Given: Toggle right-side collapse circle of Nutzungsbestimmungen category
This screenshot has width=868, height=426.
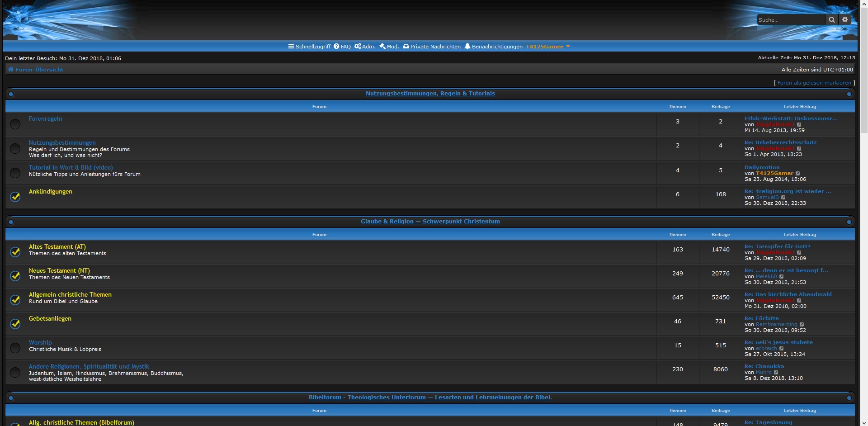Looking at the screenshot, I should tap(849, 94).
